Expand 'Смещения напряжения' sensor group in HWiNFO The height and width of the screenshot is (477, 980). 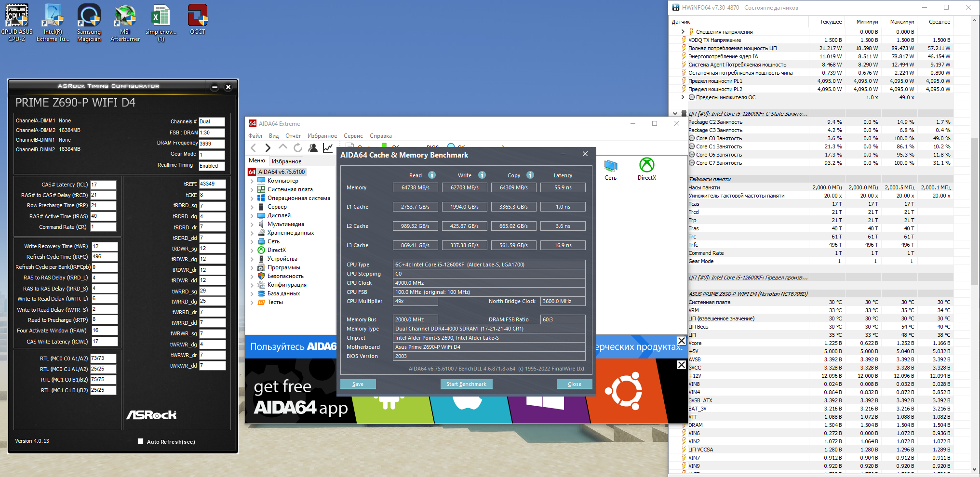(x=683, y=32)
